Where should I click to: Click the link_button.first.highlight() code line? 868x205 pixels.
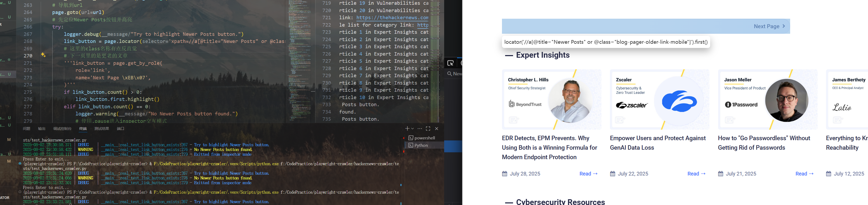117,99
